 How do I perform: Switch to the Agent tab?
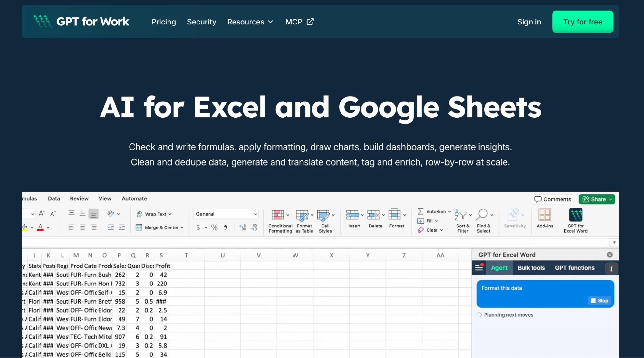coord(499,268)
